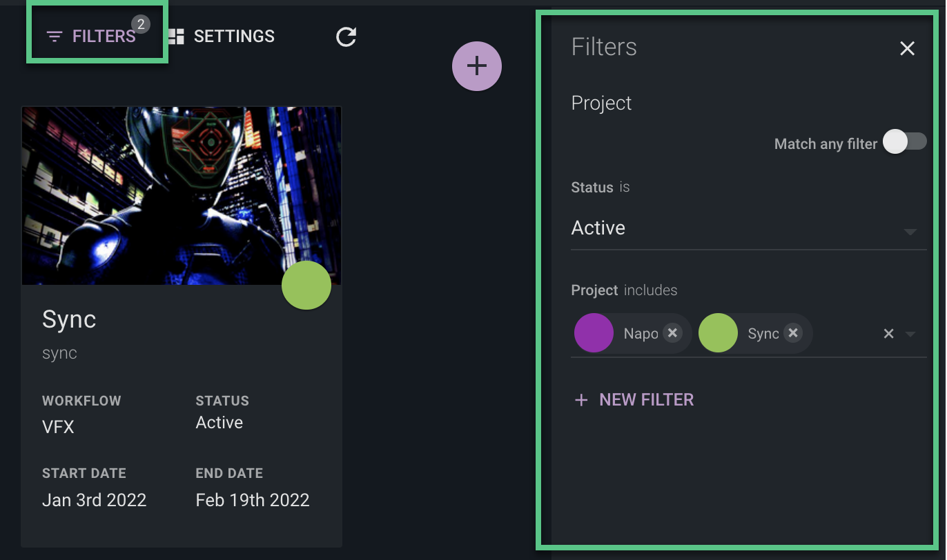Open the SETTINGS tab

click(234, 36)
